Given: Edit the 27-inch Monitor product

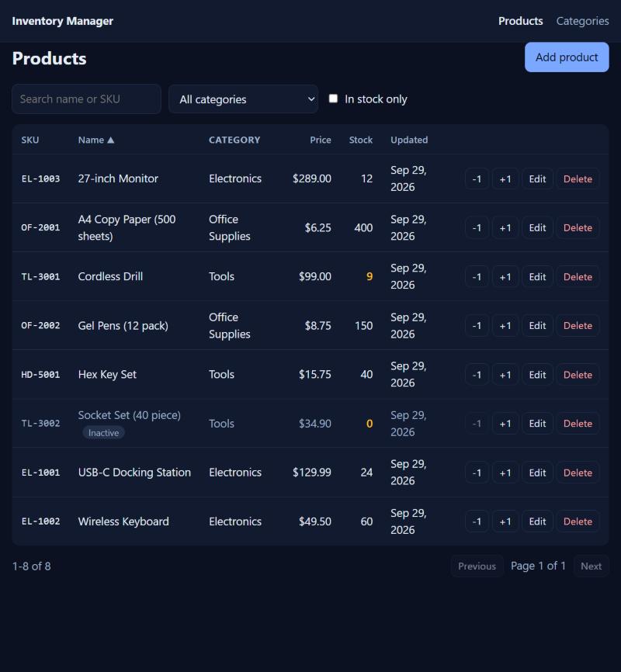Looking at the screenshot, I should coord(537,178).
